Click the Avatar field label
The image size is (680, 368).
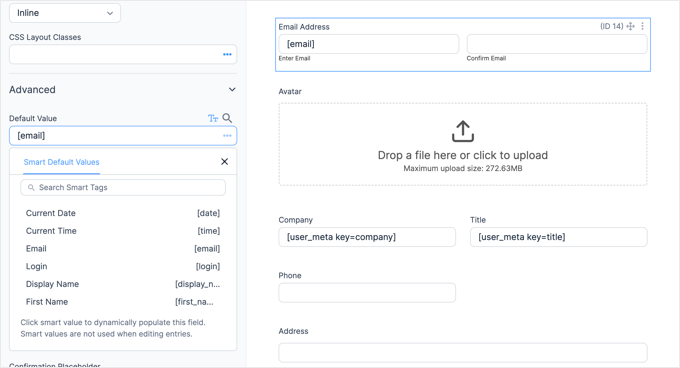pyautogui.click(x=290, y=91)
